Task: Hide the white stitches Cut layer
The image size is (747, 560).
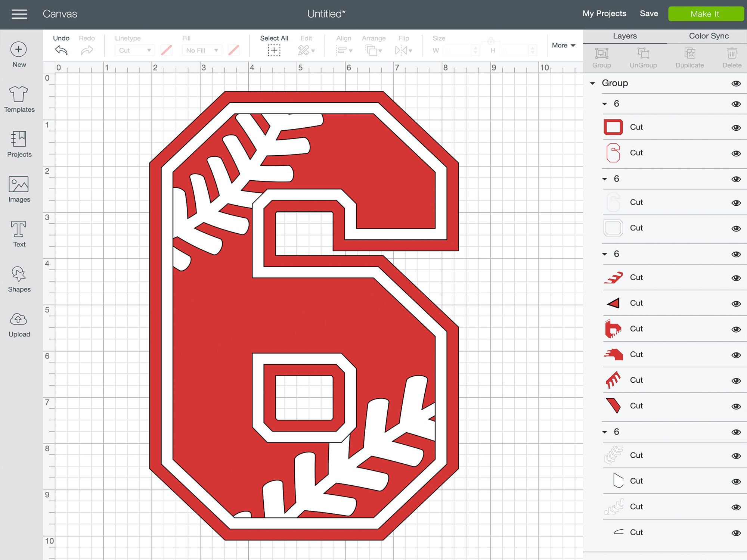Action: [735, 455]
